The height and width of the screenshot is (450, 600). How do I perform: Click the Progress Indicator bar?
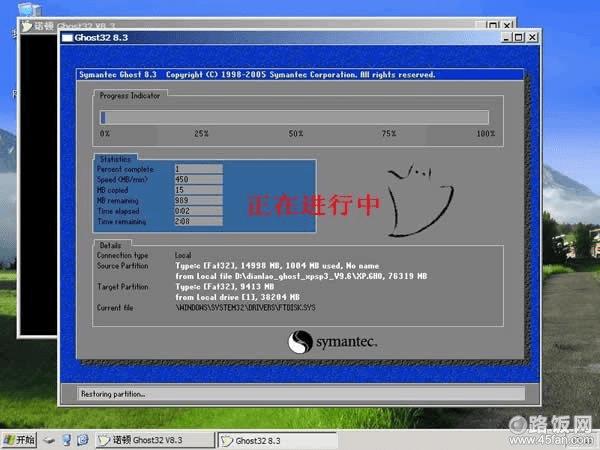pos(294,117)
